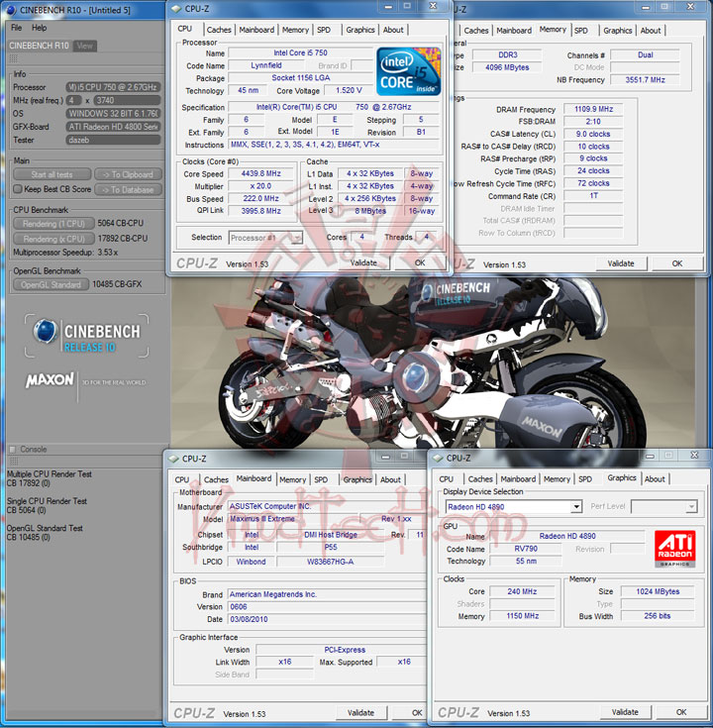Image resolution: width=713 pixels, height=728 pixels.
Task: Click the GPU Core 240 MHz value
Action: [x=522, y=591]
